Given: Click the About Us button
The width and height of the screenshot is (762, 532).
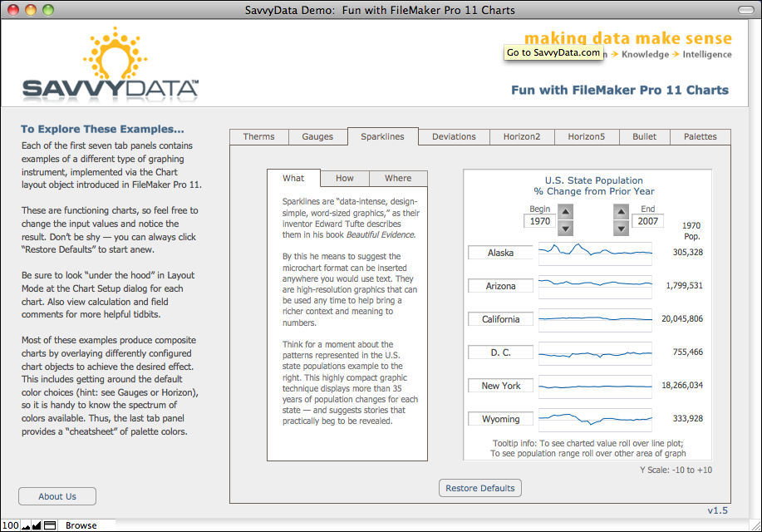Looking at the screenshot, I should (57, 496).
